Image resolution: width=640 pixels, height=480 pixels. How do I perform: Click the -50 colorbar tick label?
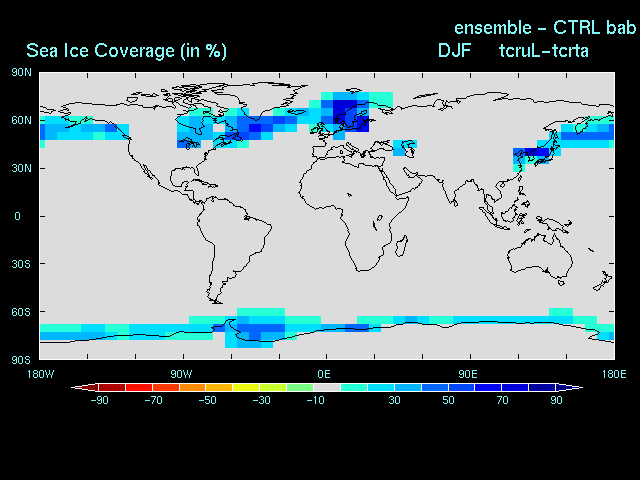coord(207,401)
